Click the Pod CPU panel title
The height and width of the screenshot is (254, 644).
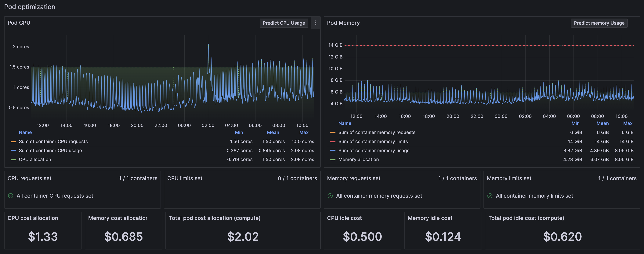click(x=19, y=23)
